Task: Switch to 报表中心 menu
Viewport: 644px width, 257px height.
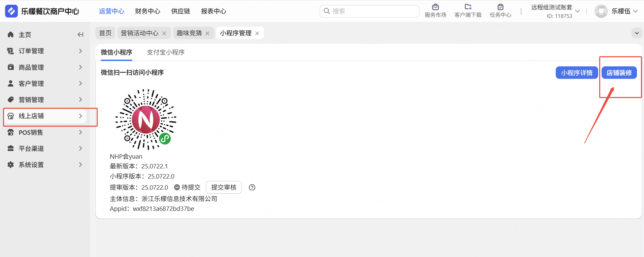Action: [x=214, y=11]
